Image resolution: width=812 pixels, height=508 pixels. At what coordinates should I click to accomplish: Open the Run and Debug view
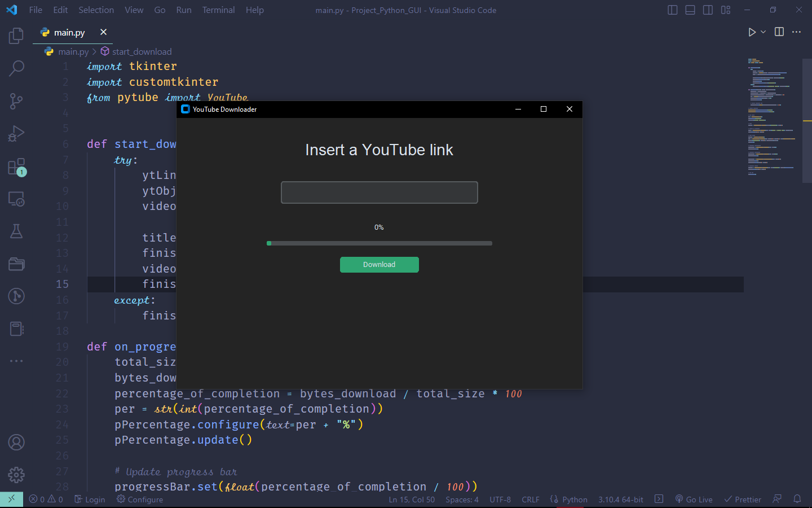point(16,134)
